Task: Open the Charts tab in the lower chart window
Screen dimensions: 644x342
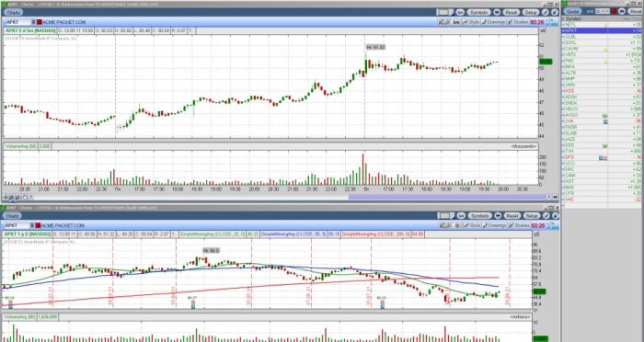Action: tap(12, 216)
